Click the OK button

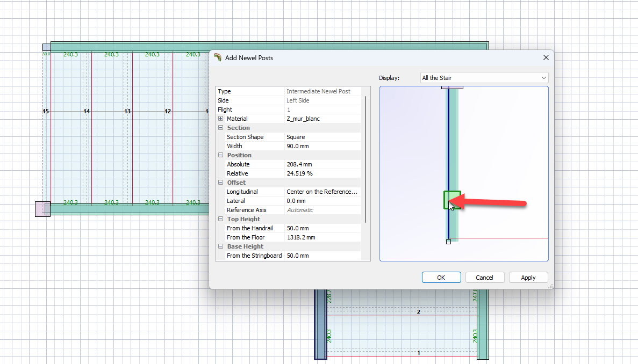coord(441,278)
